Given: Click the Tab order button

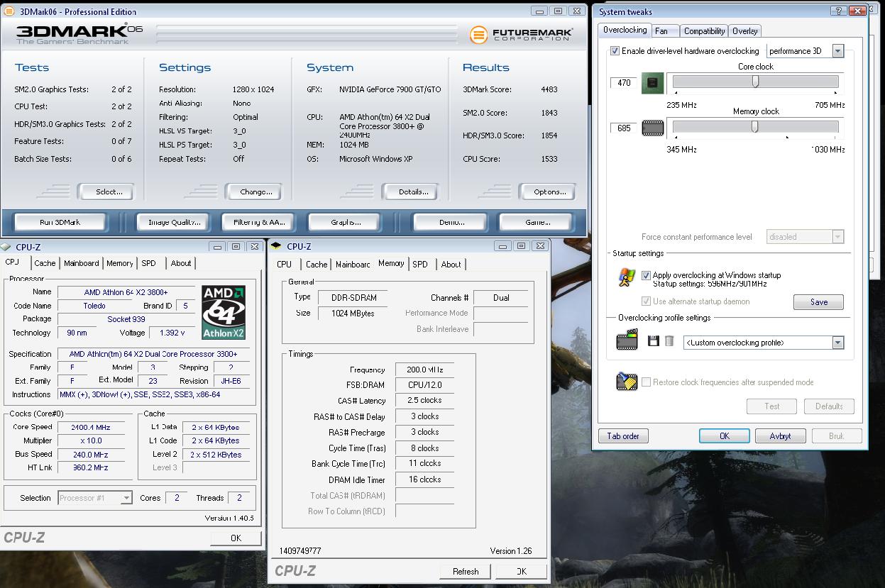Looking at the screenshot, I should (x=623, y=436).
